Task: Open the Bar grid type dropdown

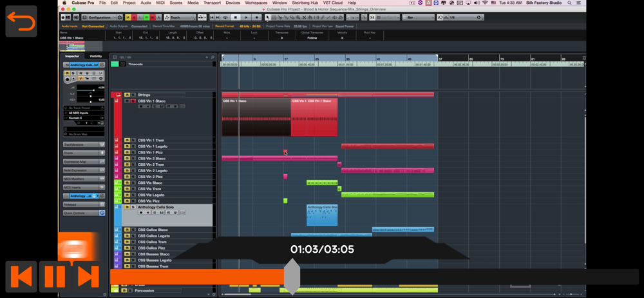Action: click(418, 17)
